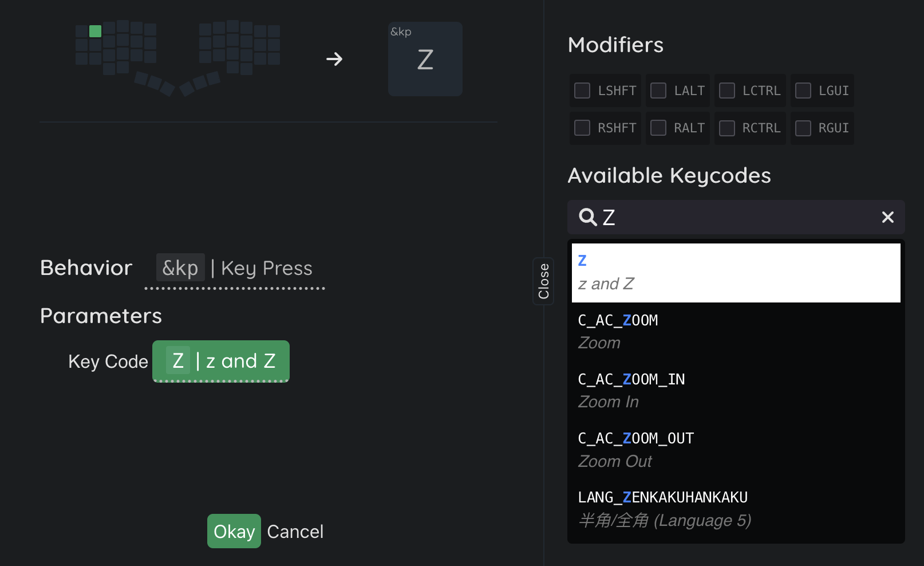
Task: Click Cancel to discard changes
Action: 295,532
